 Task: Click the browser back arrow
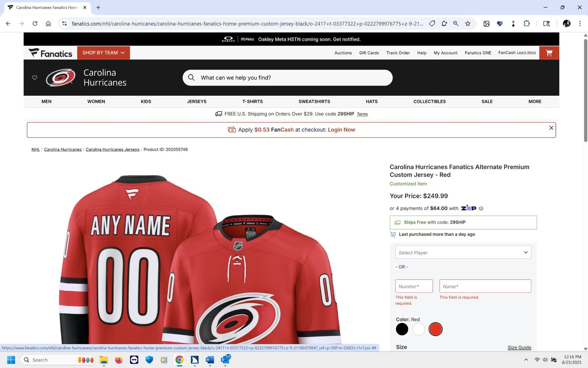[8, 24]
